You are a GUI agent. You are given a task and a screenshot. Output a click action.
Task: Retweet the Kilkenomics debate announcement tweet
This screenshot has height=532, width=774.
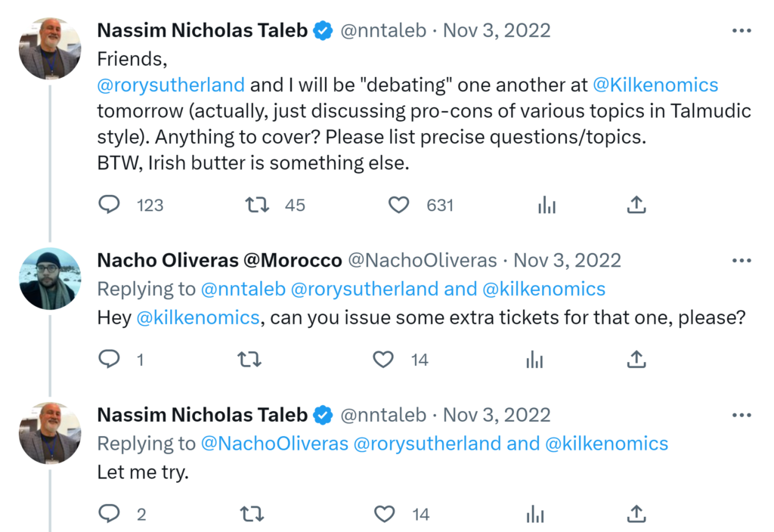tap(258, 205)
